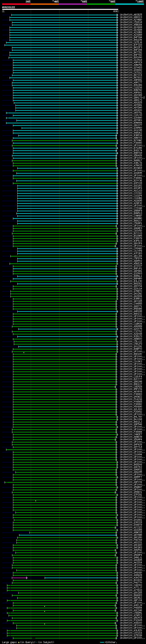146x644 pixels.
Task: Select label UniRef100_A7F2R3
Action: (131, 254)
